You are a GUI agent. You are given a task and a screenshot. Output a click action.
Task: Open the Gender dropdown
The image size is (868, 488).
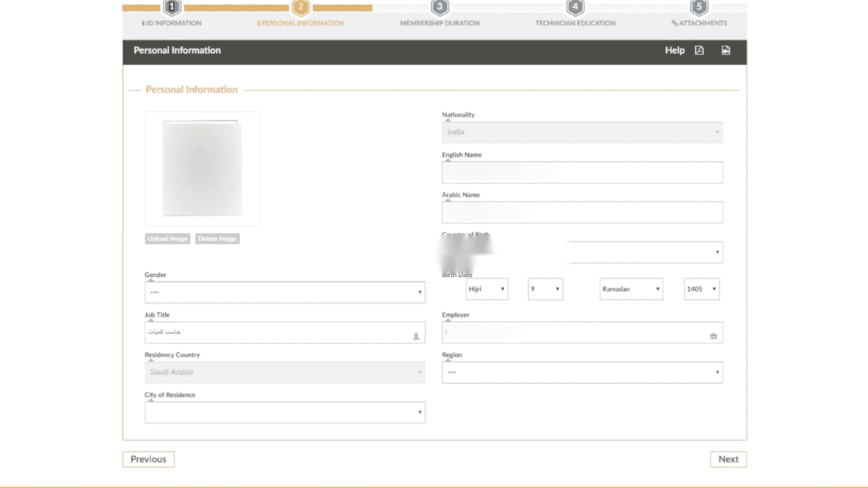[285, 292]
